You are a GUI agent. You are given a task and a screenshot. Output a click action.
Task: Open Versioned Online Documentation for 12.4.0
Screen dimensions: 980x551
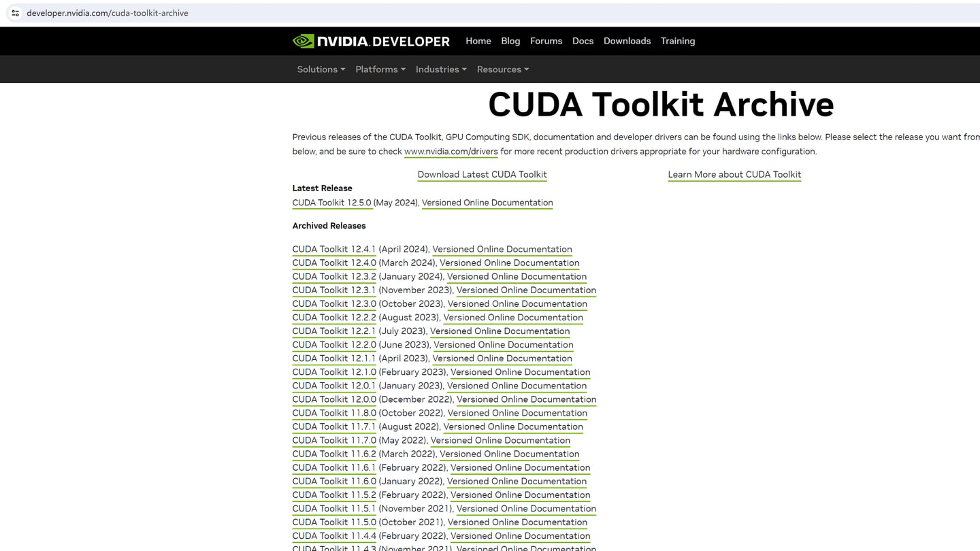coord(510,263)
